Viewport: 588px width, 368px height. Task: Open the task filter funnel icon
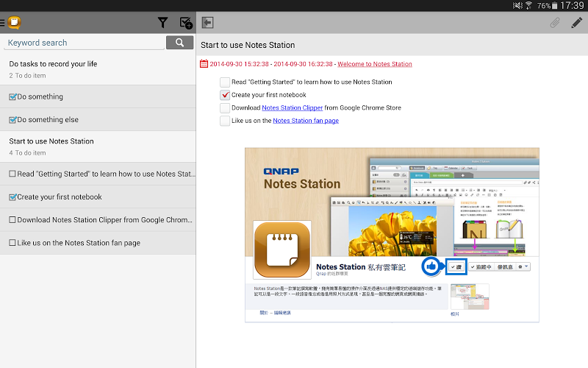162,23
